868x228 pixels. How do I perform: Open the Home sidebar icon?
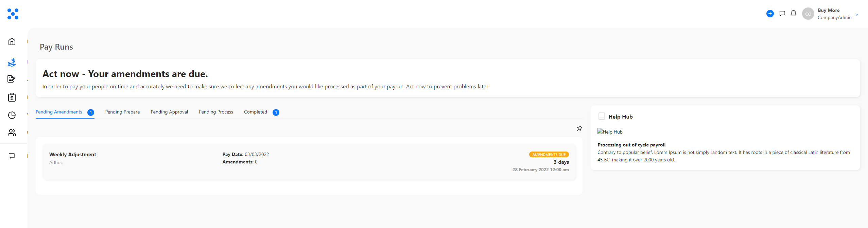pos(12,41)
